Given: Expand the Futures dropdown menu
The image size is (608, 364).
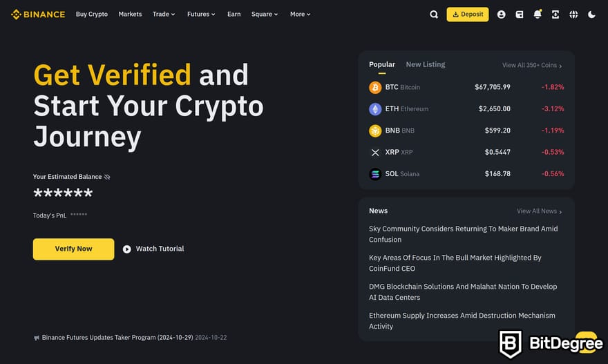Looking at the screenshot, I should click(x=201, y=14).
